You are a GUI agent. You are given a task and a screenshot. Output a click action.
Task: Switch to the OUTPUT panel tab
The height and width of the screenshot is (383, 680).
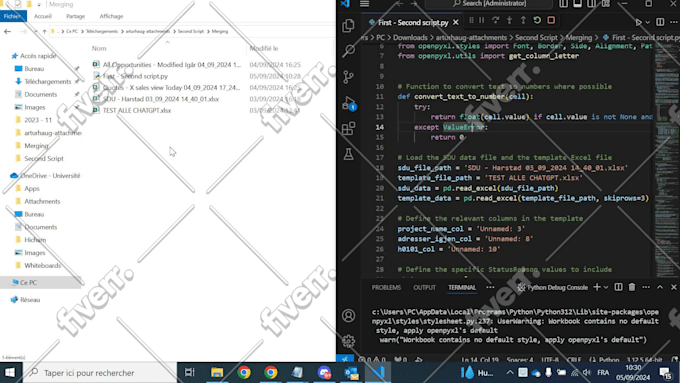[x=424, y=288]
